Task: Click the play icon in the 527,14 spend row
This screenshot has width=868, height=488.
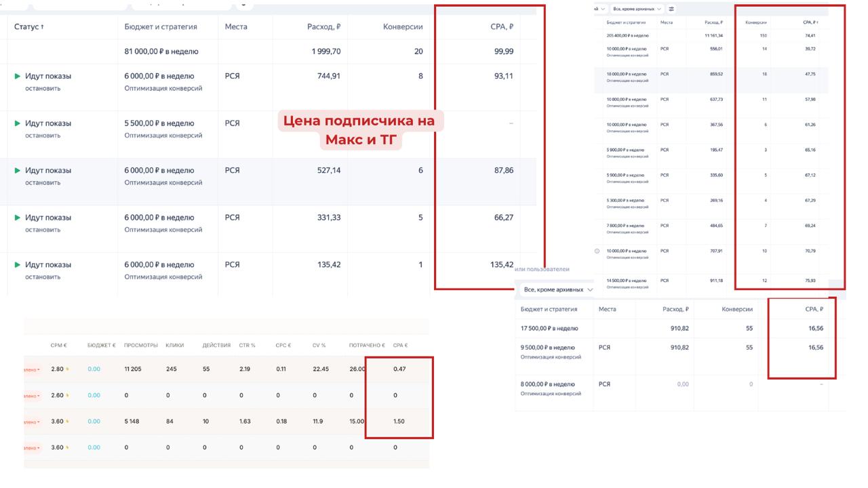Action: coord(18,170)
